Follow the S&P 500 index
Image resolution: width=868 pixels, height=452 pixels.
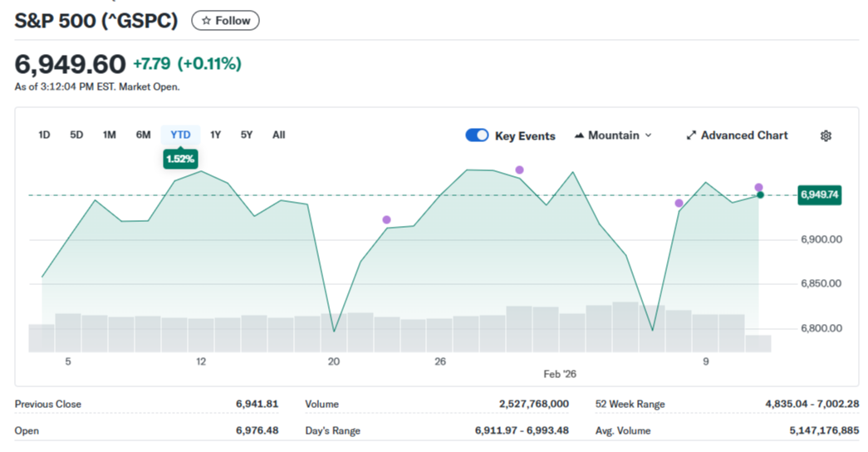pyautogui.click(x=225, y=21)
